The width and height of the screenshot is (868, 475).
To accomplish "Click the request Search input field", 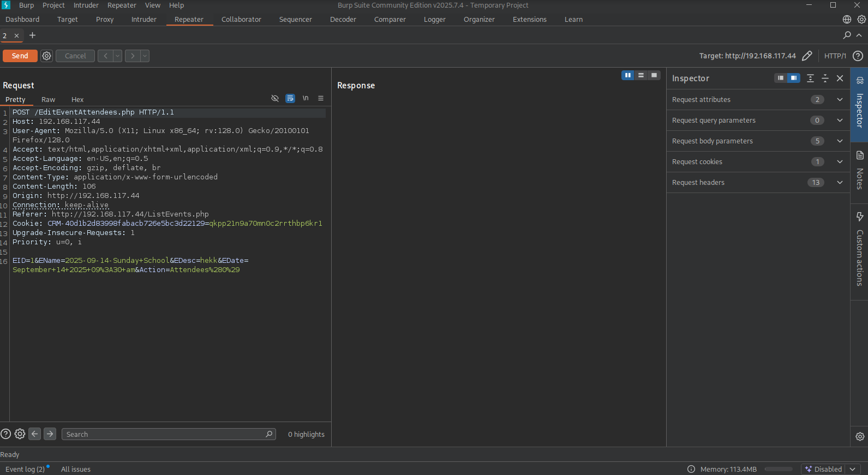I will click(164, 434).
